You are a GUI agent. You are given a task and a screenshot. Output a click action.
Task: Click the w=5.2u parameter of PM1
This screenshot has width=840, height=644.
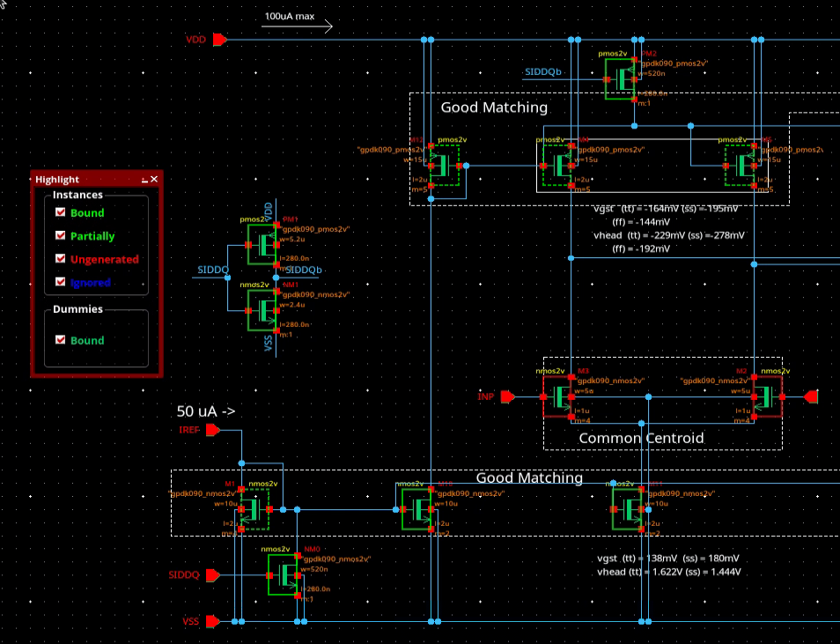click(x=292, y=239)
